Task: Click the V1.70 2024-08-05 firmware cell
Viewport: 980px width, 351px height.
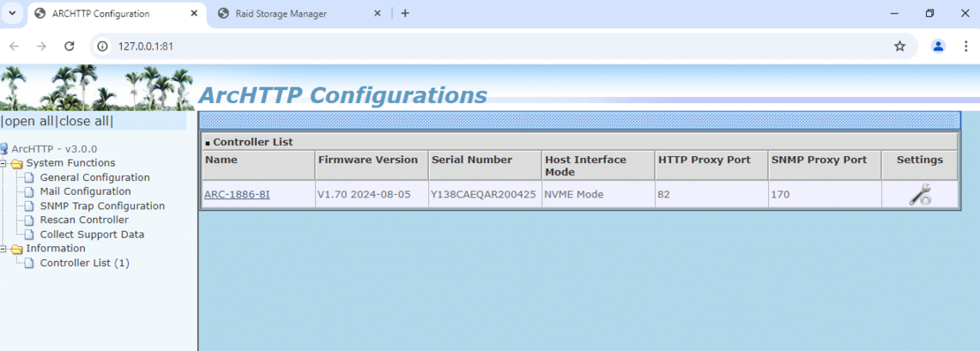Action: coord(372,194)
